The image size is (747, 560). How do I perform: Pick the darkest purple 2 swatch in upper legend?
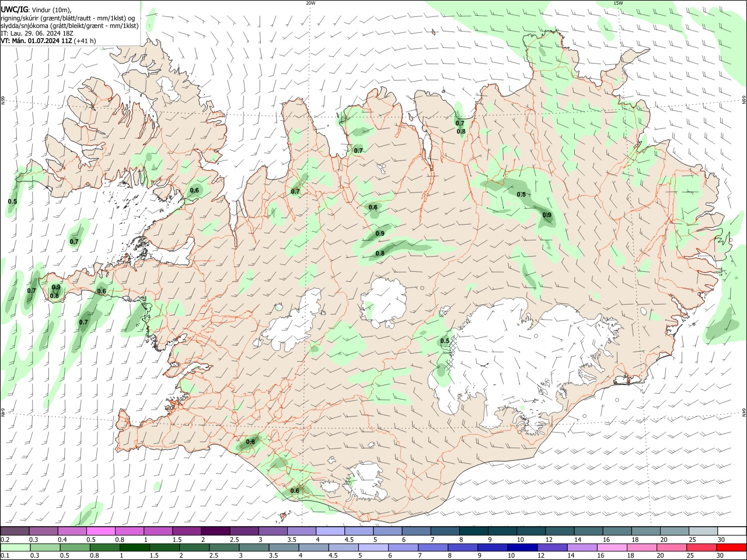(x=215, y=531)
